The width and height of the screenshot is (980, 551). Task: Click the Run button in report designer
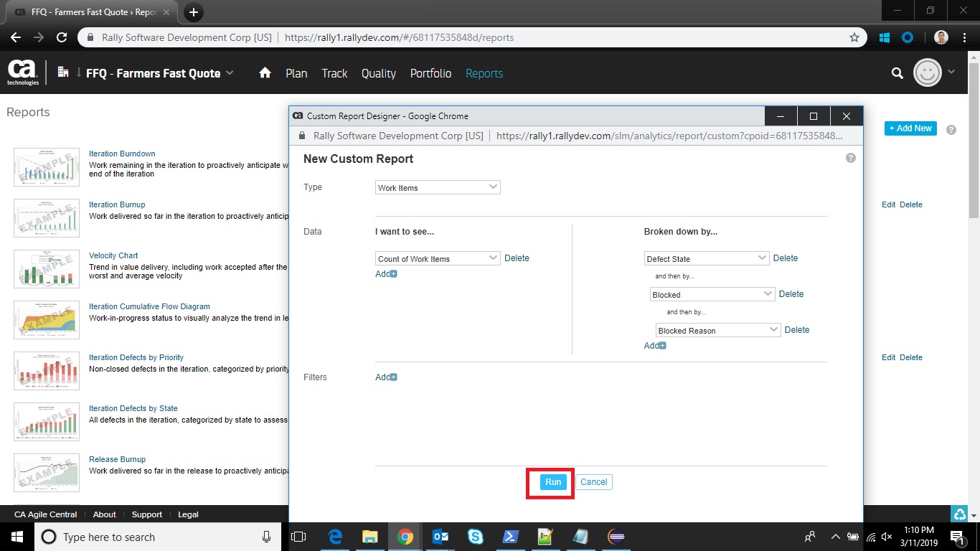click(x=552, y=482)
